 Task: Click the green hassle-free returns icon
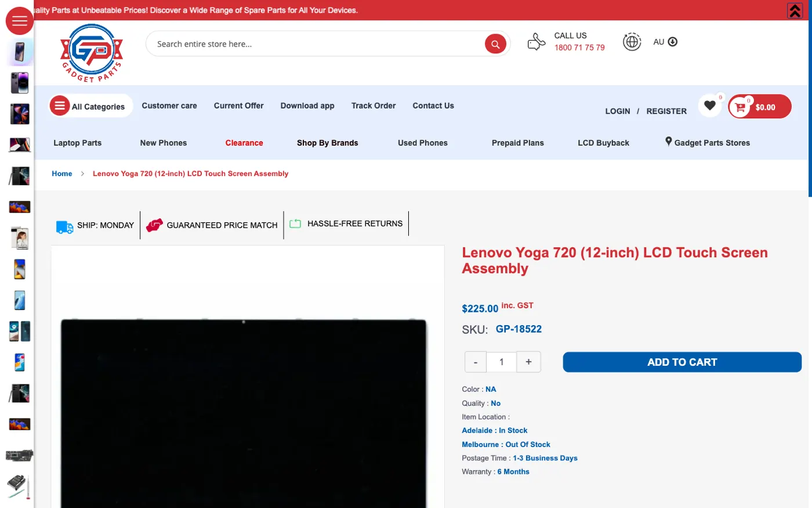(x=295, y=224)
